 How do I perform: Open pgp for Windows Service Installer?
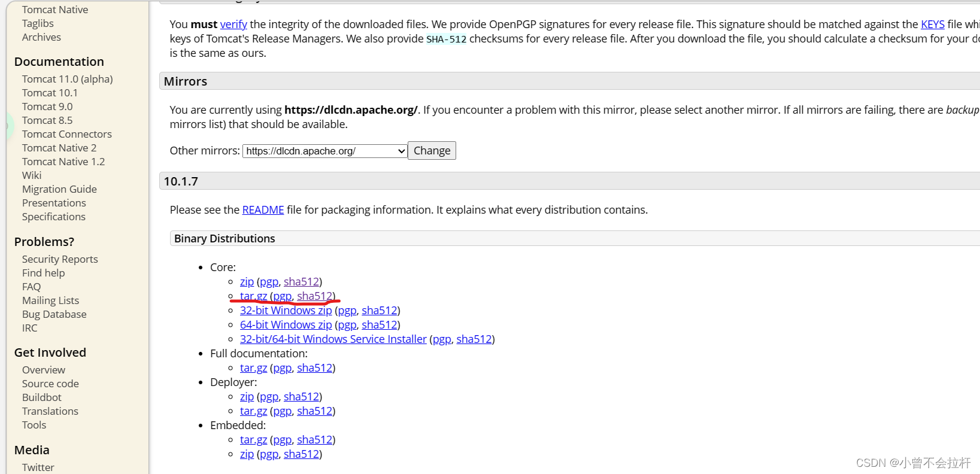pyautogui.click(x=442, y=339)
